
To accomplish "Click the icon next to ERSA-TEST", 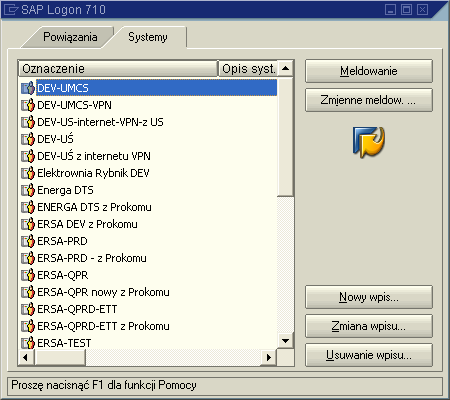I will (28, 343).
